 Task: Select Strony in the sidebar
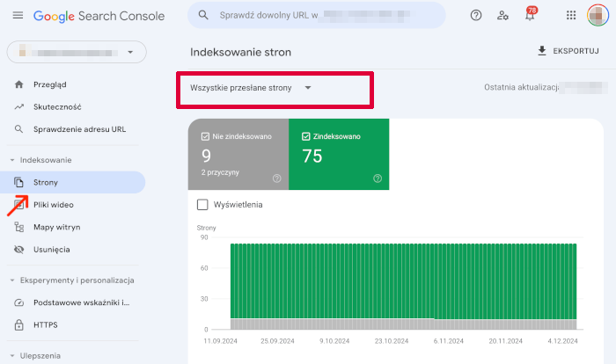tap(73, 182)
